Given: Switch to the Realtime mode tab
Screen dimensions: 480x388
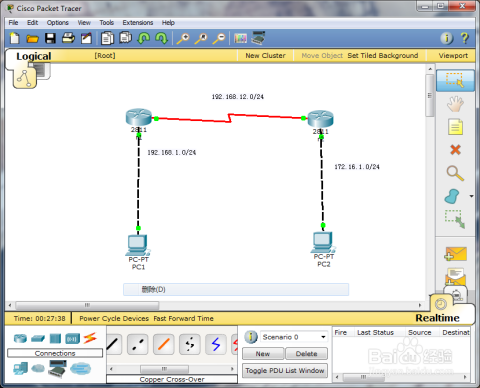Looking at the screenshot, I should [x=437, y=318].
